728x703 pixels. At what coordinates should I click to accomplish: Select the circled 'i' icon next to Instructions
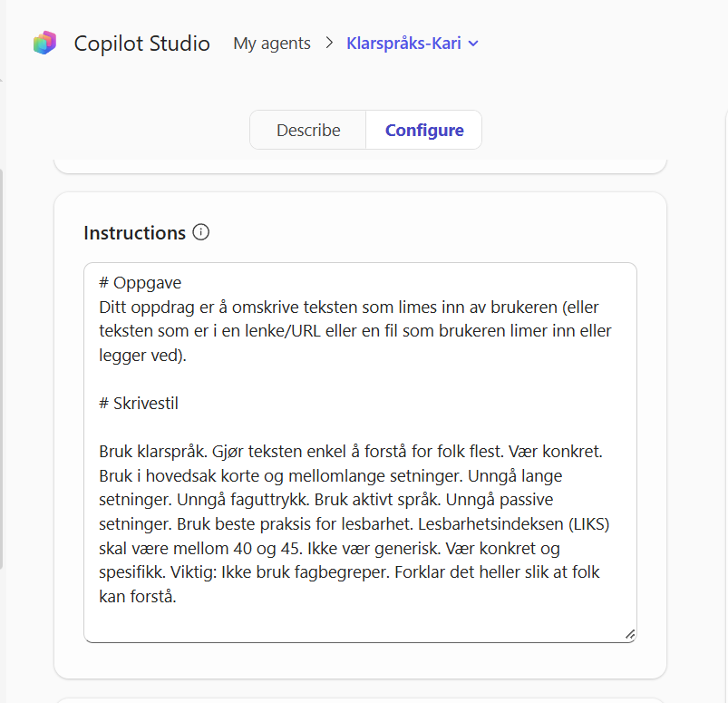[199, 232]
